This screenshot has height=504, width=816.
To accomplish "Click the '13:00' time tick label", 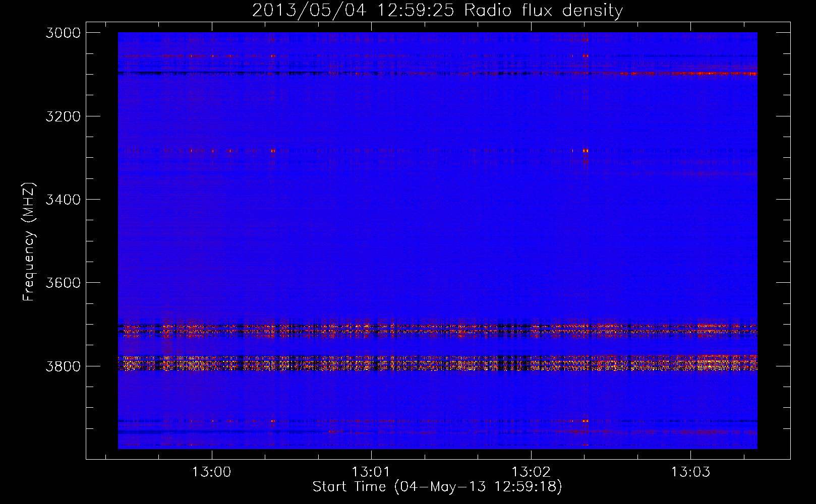I will point(212,472).
